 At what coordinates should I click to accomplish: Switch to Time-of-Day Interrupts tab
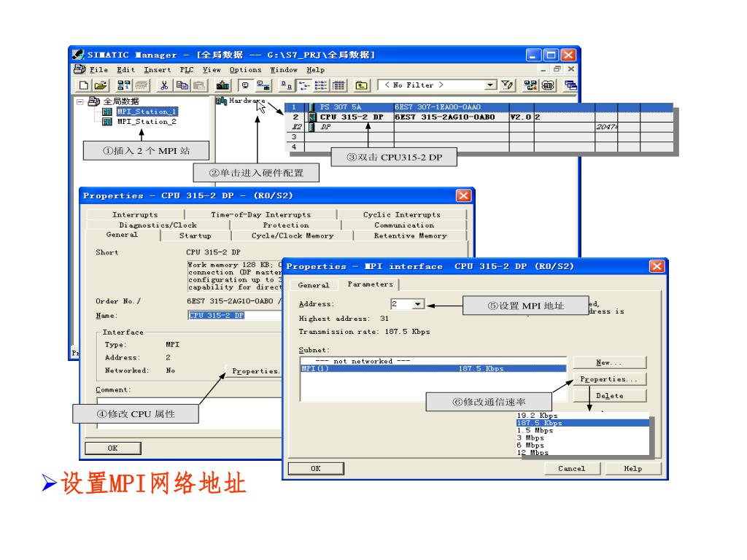coord(260,215)
